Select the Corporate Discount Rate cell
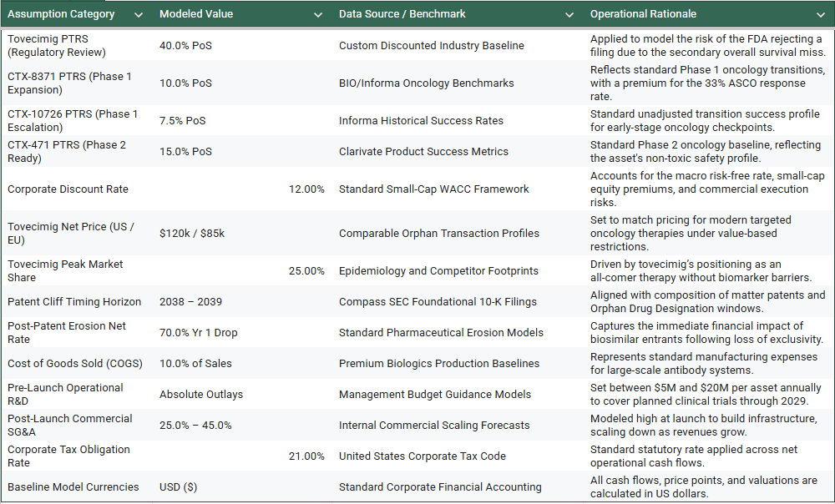 coord(77,189)
